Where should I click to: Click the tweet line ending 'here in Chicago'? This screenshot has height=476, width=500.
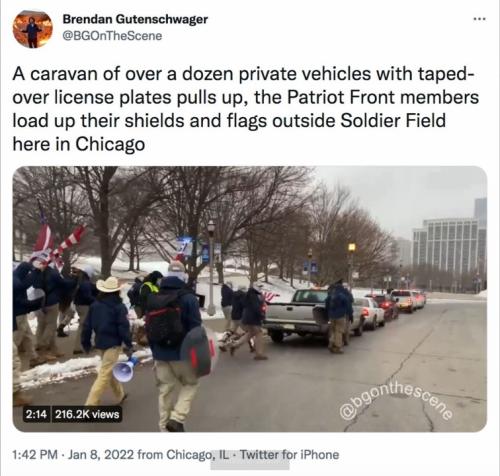click(79, 144)
